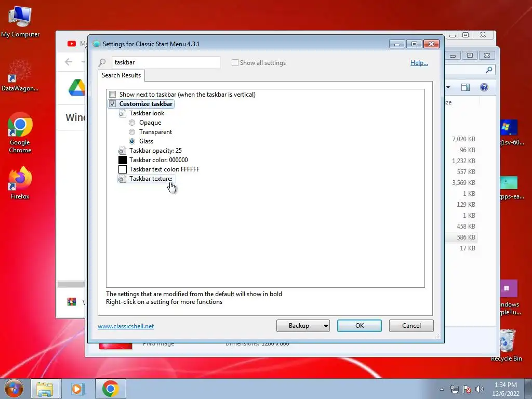Image resolution: width=532 pixels, height=399 pixels.
Task: Open the Help icon in Explorer window
Action: [484, 87]
